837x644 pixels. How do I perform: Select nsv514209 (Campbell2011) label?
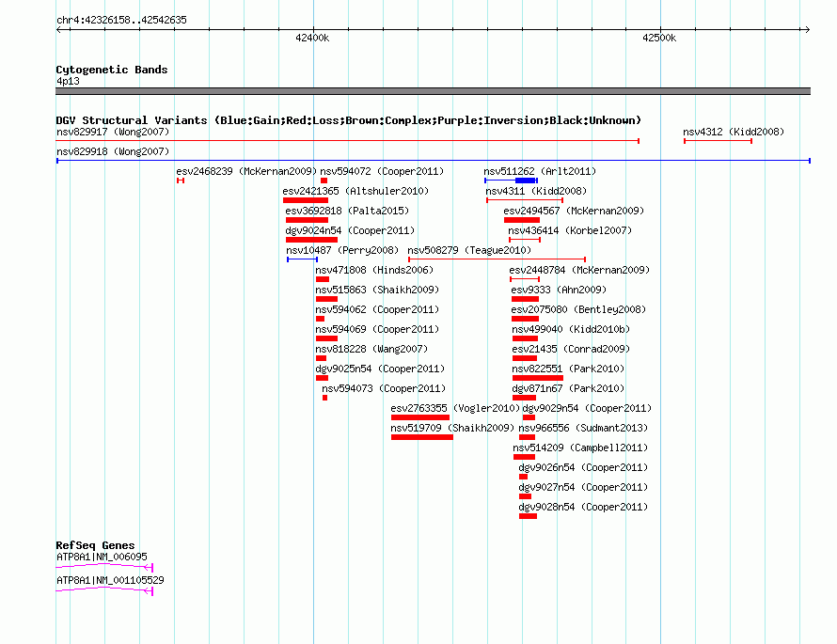coord(580,448)
